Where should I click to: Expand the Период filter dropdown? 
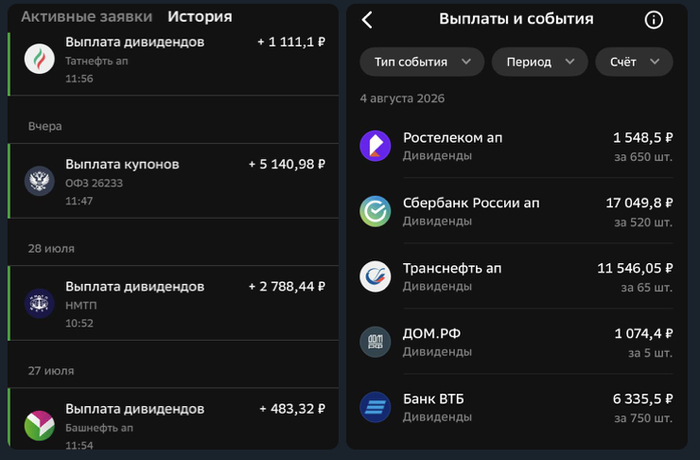(540, 62)
